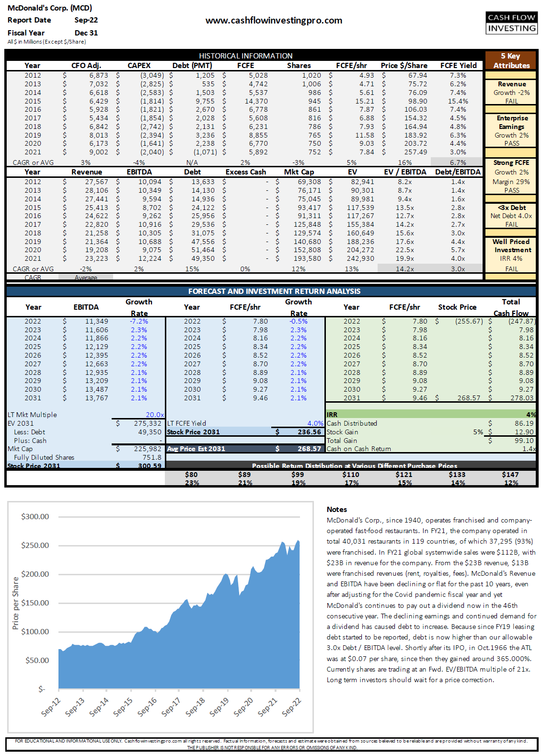Open the www.cashflowinvestingpro.com link
542x756 pixels.
pos(274,21)
